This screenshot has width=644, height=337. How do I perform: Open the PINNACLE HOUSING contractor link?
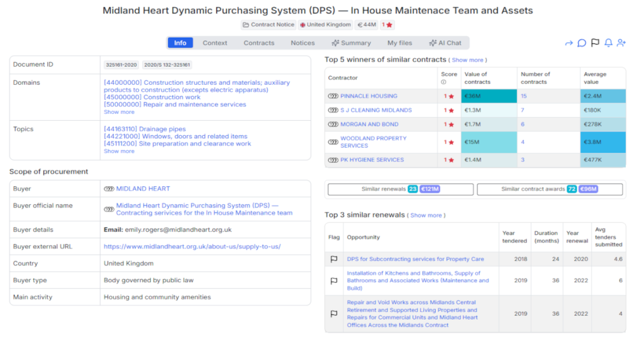pos(369,96)
